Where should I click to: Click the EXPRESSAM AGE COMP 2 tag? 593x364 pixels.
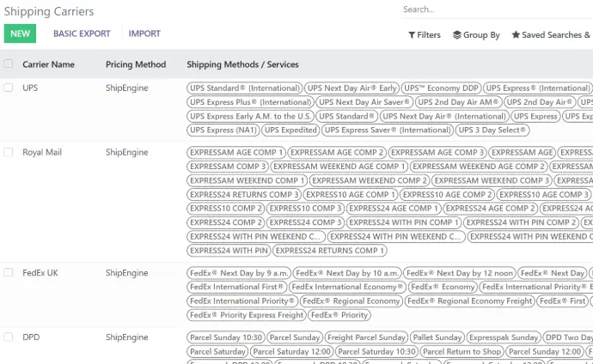(x=337, y=152)
